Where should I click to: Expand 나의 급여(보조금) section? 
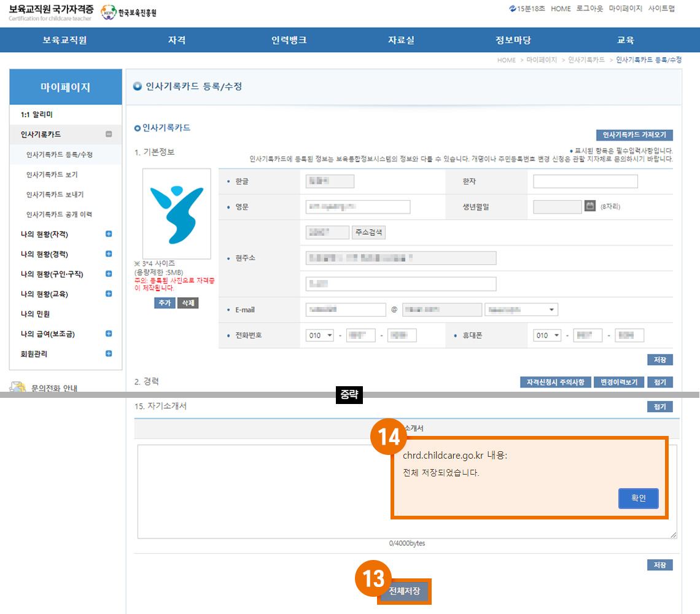(109, 334)
